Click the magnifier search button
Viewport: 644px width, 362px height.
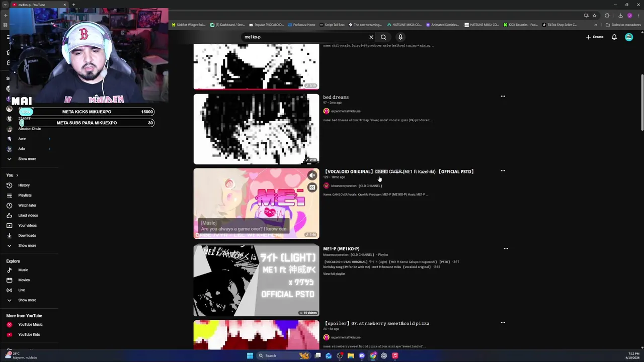tap(383, 37)
